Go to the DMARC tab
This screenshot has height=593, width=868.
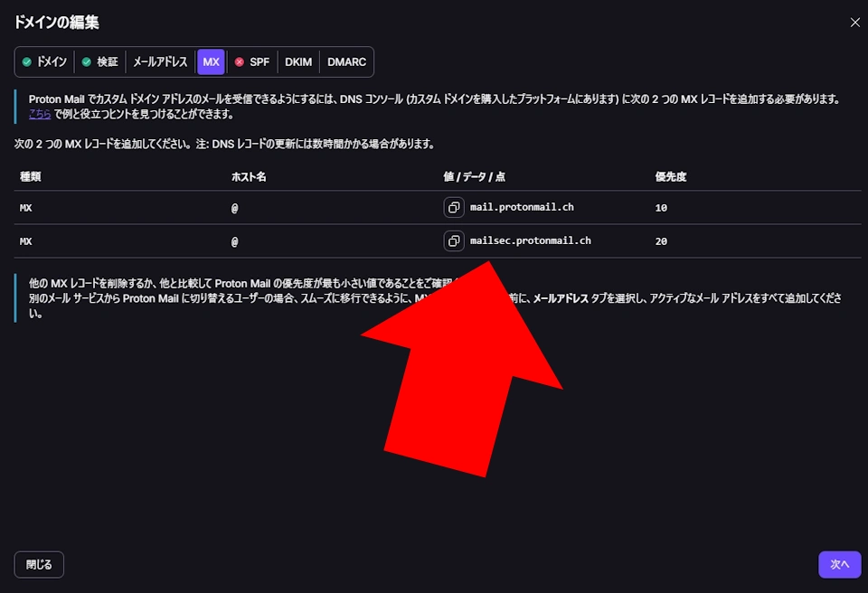(345, 62)
